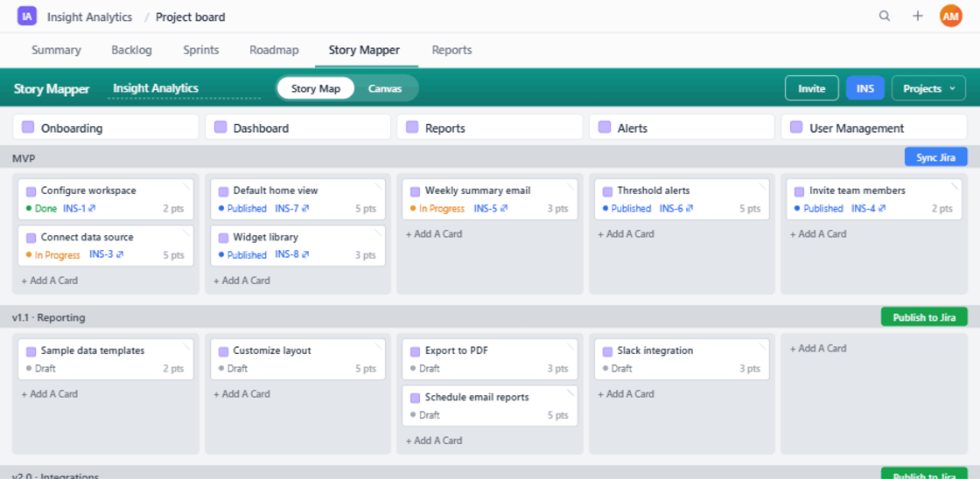Image resolution: width=980 pixels, height=479 pixels.
Task: Go to the Sprints tab
Action: click(x=201, y=50)
